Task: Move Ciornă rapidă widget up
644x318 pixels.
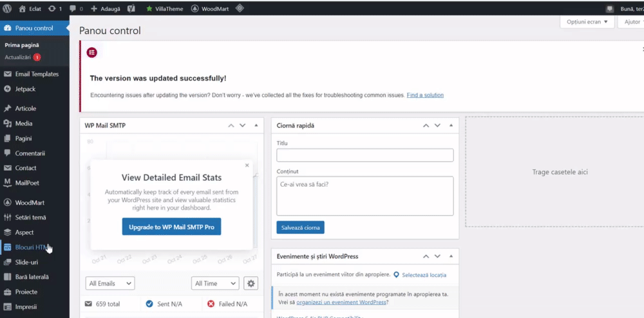Action: click(426, 126)
